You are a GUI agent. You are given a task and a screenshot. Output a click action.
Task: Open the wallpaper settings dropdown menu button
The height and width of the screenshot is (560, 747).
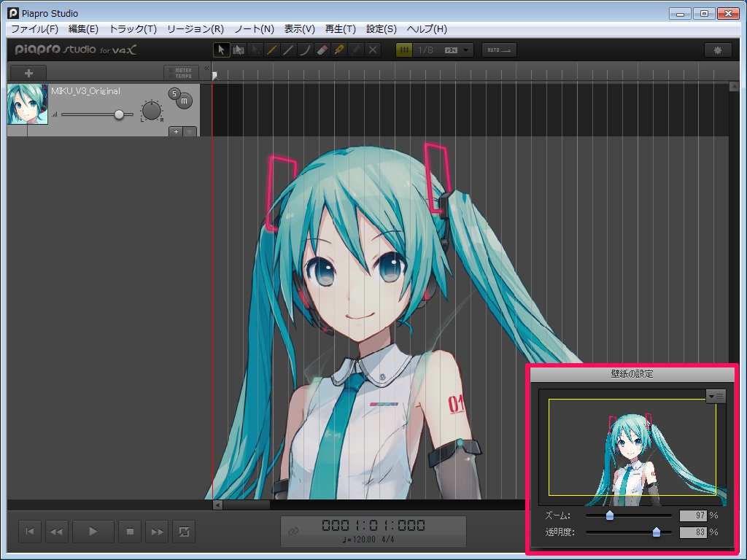coord(716,396)
